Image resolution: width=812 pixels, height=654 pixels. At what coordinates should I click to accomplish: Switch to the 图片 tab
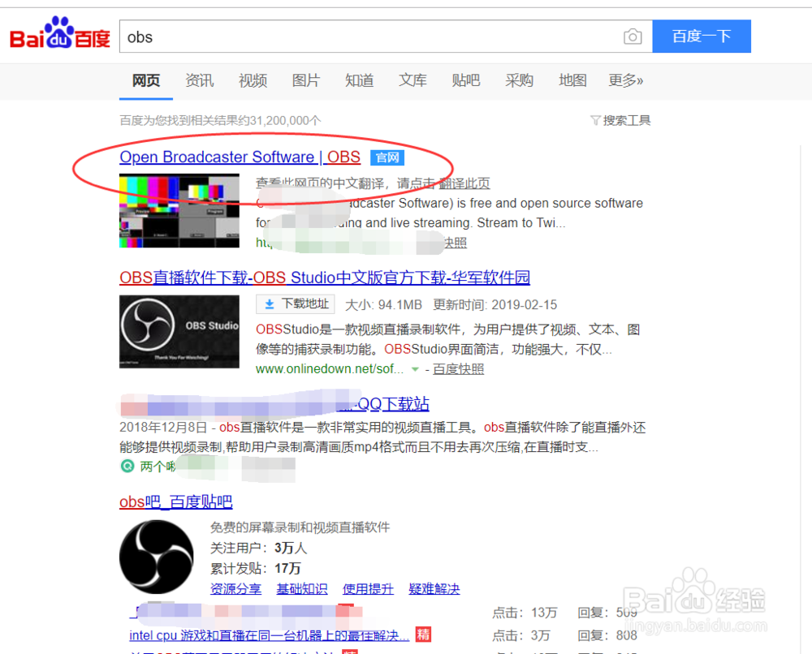coord(306,80)
